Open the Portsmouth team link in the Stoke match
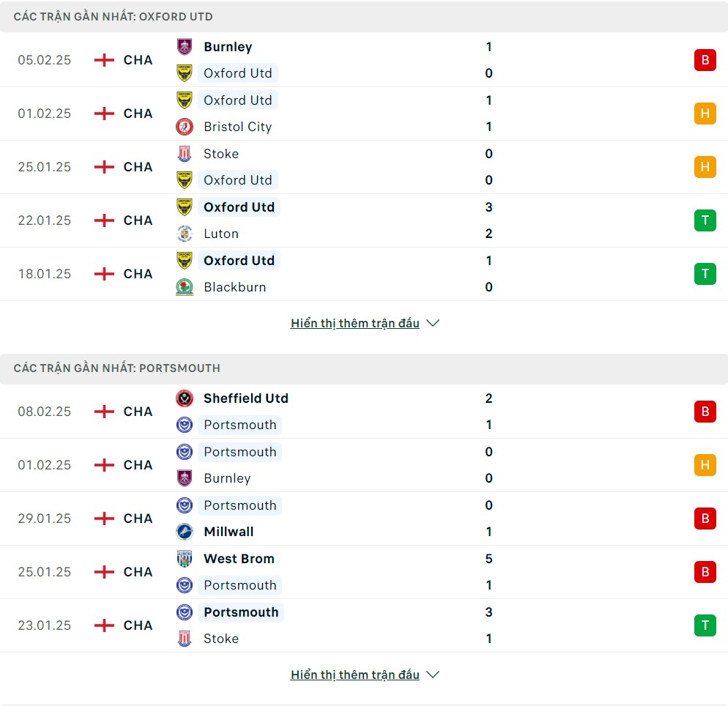This screenshot has width=728, height=706. pyautogui.click(x=241, y=612)
